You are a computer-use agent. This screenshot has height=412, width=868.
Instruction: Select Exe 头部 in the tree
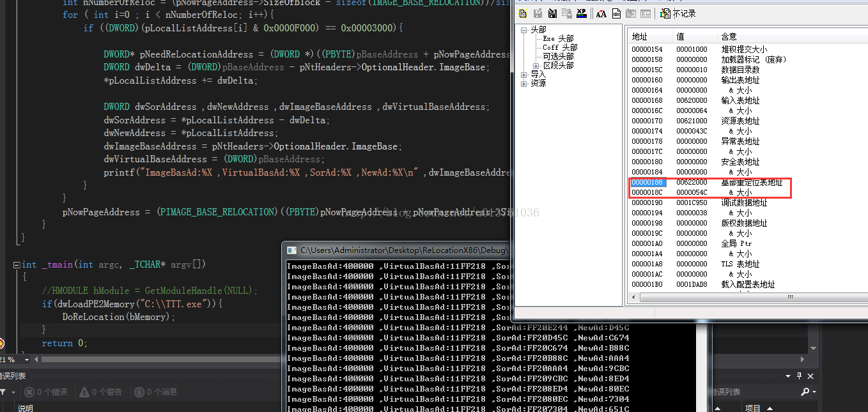(558, 38)
